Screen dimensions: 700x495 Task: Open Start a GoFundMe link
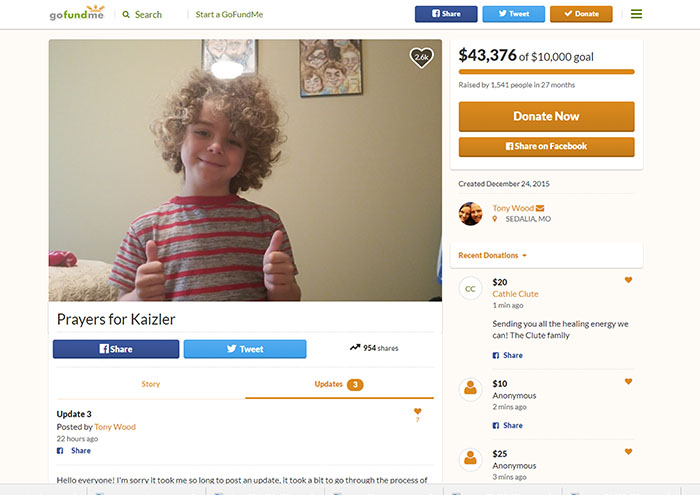(x=229, y=14)
